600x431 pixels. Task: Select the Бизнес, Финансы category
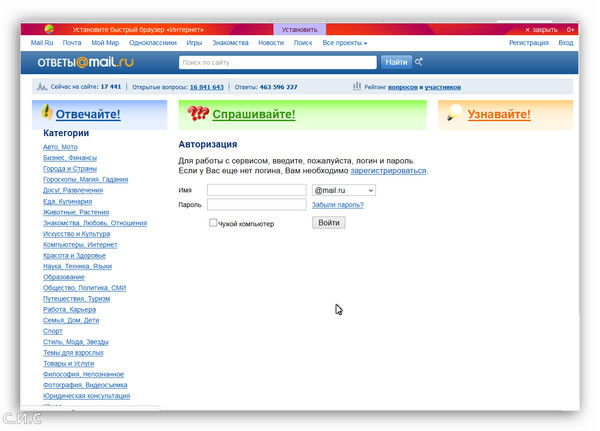click(70, 158)
